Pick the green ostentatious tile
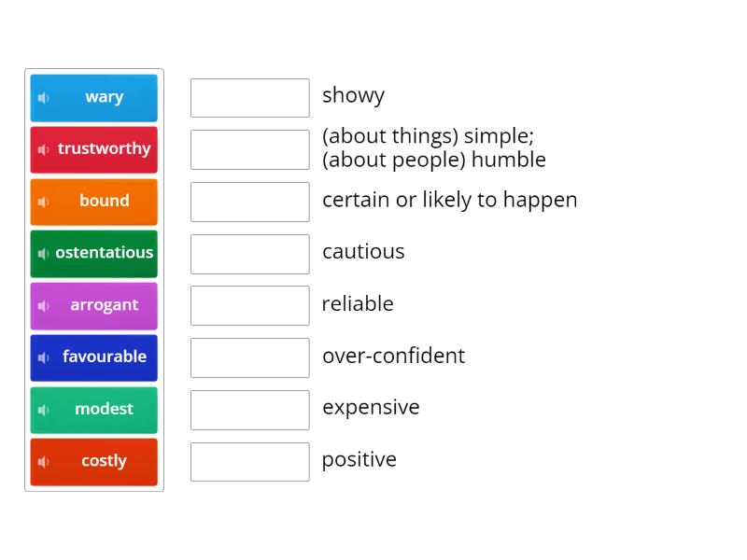 pos(104,254)
